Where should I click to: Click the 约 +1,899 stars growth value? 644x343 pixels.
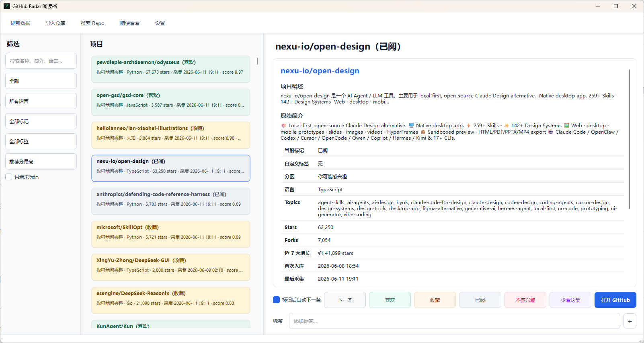pos(336,253)
